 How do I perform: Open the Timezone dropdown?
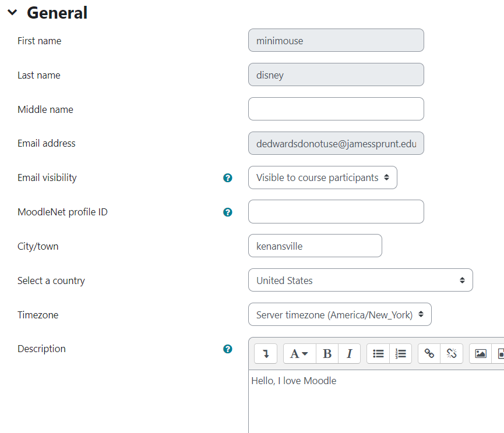click(340, 314)
